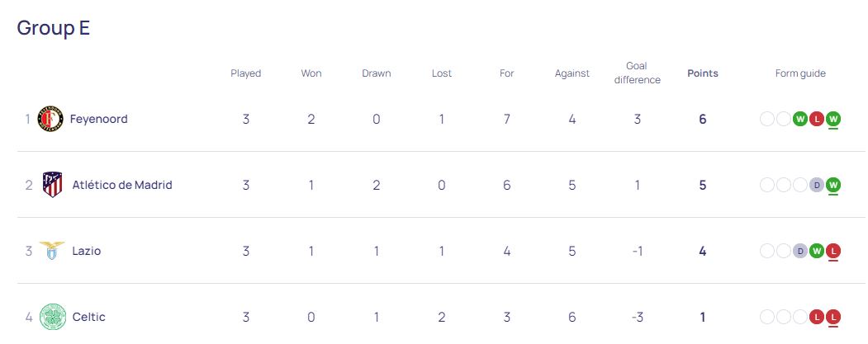The width and height of the screenshot is (868, 344).
Task: Open the Atlético de Madrid team link
Action: tap(121, 185)
